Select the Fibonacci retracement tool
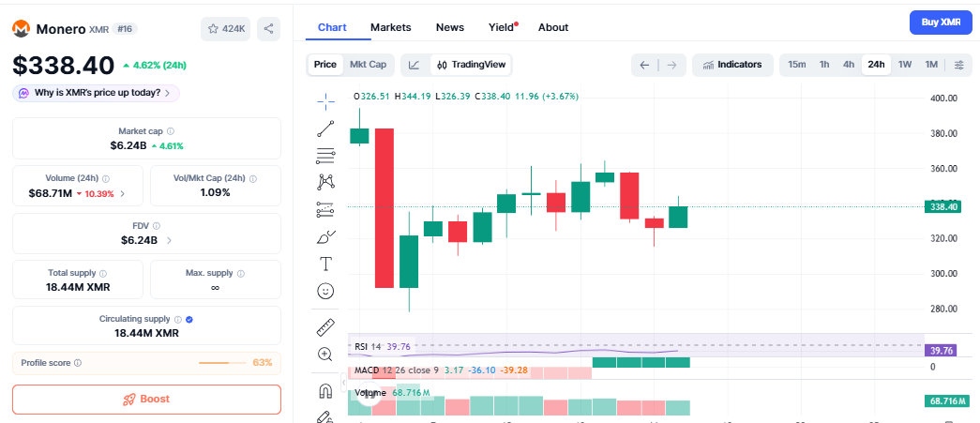Viewport: 980px width, 423px height. pos(325,156)
